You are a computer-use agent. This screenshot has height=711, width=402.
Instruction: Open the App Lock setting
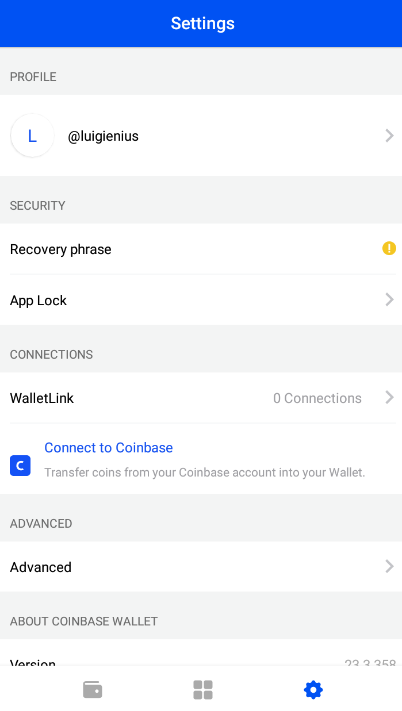(201, 300)
